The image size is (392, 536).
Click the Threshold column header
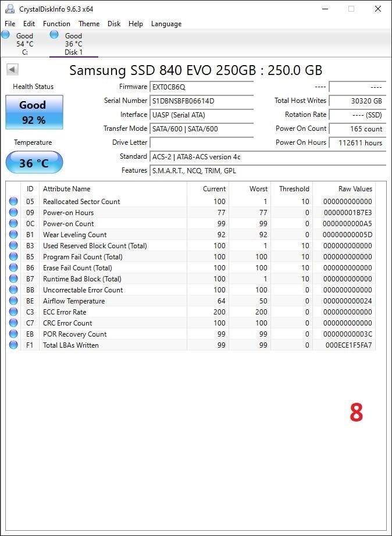click(x=291, y=189)
